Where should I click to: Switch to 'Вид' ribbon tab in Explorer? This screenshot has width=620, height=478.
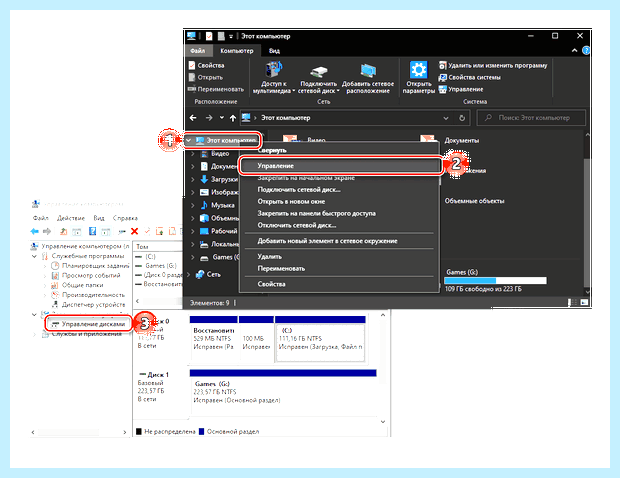(274, 51)
